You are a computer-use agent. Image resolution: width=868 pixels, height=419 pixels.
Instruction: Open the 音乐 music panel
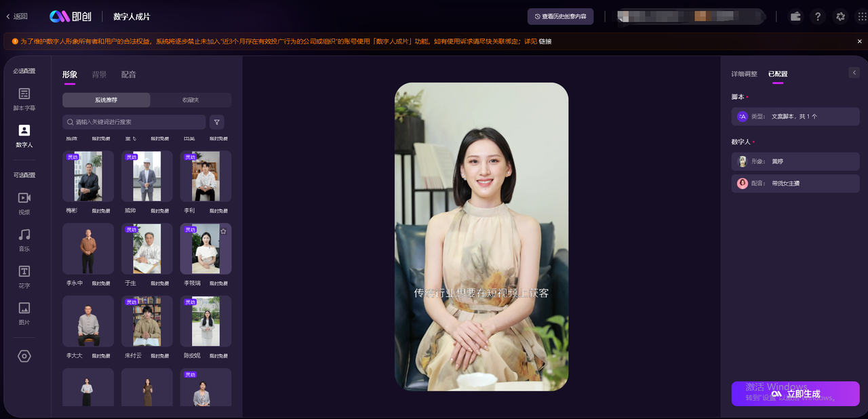click(24, 239)
